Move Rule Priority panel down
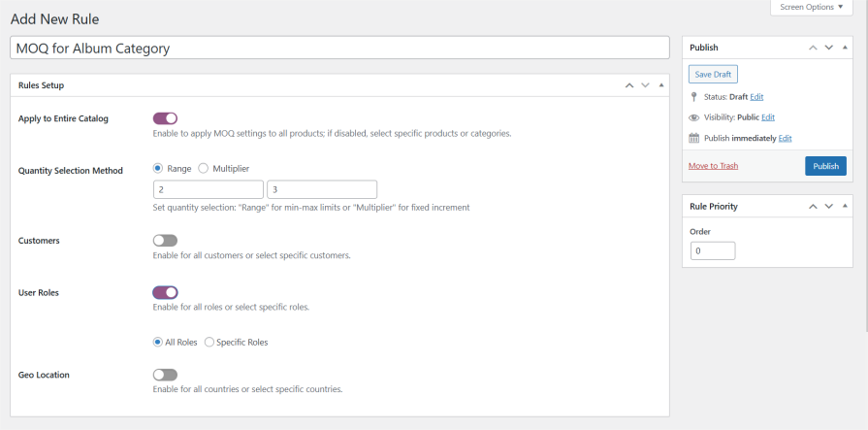Screen dimensions: 868x430 click(x=829, y=206)
